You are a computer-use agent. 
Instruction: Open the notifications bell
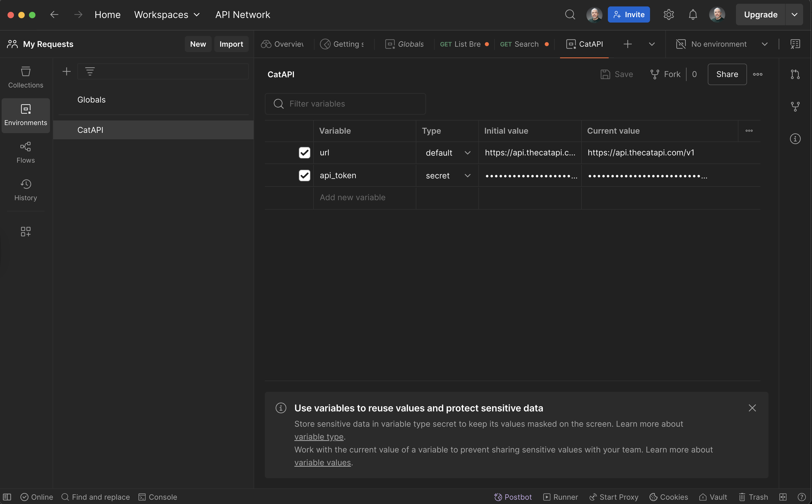[x=692, y=15]
